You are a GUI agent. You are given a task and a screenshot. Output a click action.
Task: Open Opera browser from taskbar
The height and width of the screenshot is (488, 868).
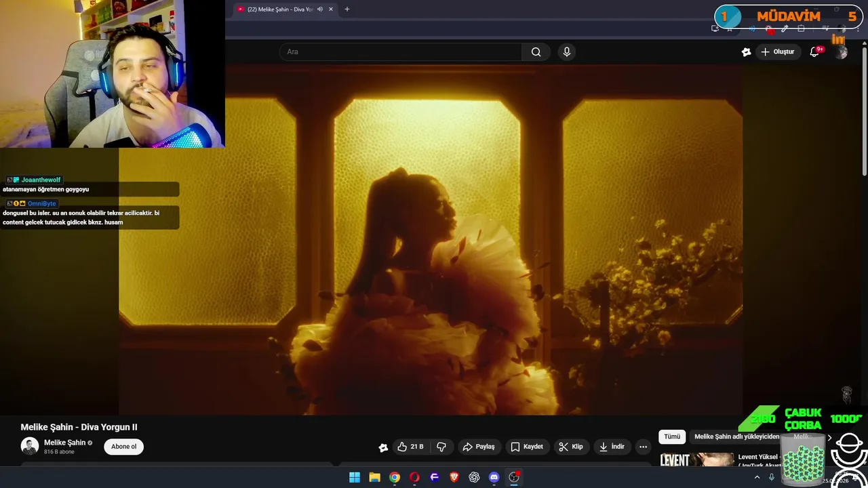[x=414, y=477]
